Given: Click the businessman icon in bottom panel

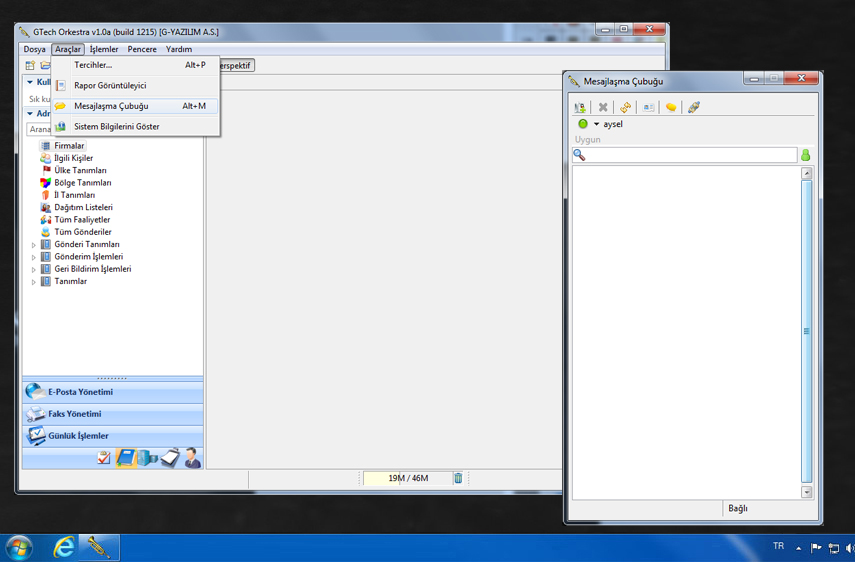Looking at the screenshot, I should pos(192,458).
